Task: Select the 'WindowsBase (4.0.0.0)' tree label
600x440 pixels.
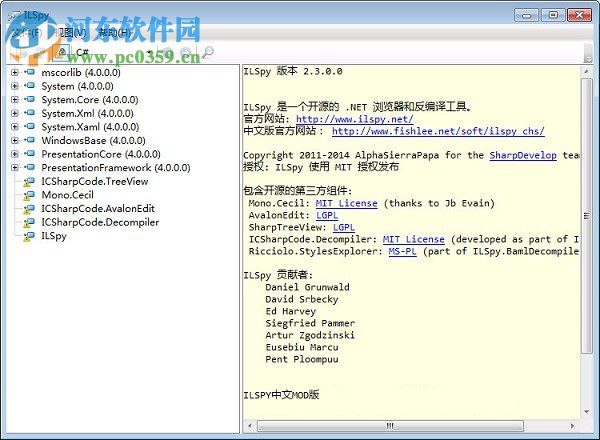Action: click(x=93, y=140)
